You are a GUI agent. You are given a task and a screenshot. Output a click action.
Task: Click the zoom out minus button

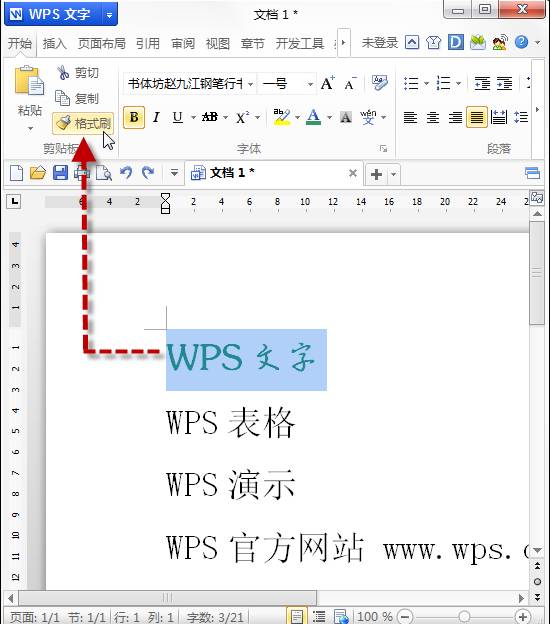pos(405,616)
